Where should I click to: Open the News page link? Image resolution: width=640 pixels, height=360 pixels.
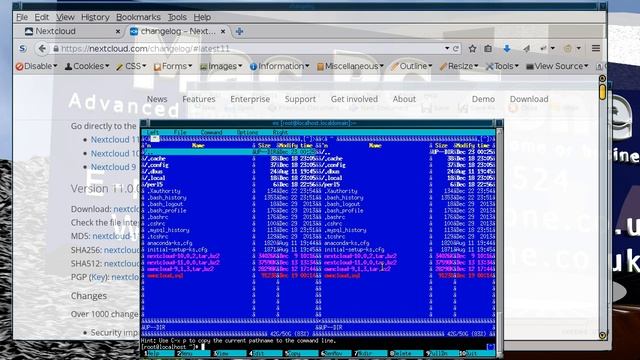click(157, 99)
